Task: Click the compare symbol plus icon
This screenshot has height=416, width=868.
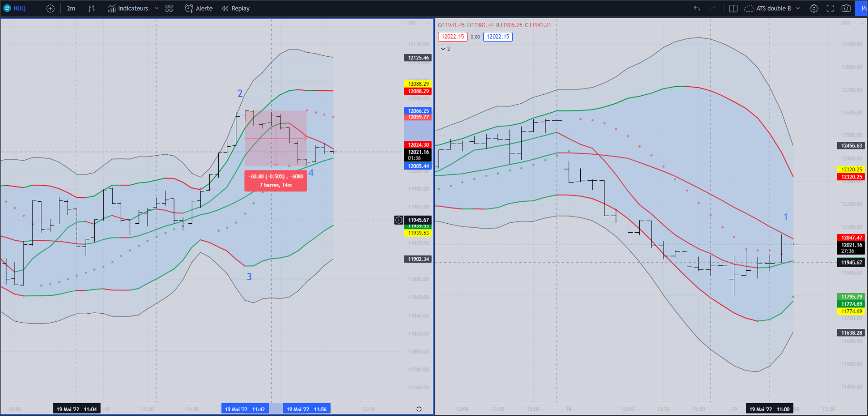Action: 50,9
